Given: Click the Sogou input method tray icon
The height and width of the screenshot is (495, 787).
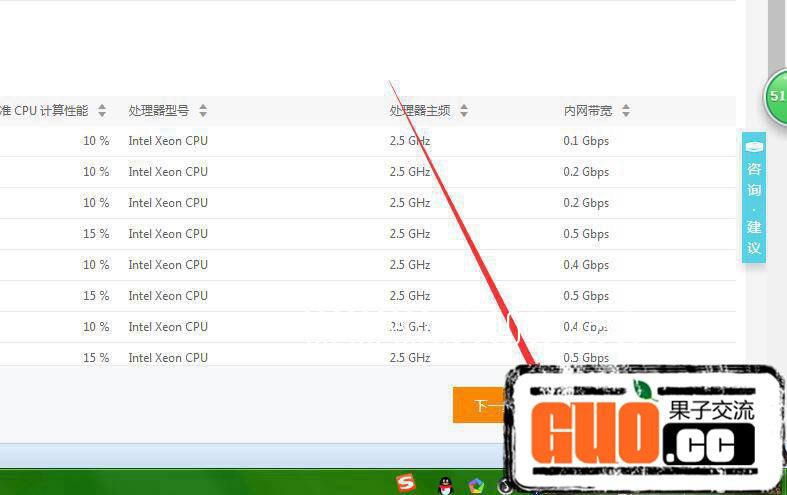Looking at the screenshot, I should pos(405,483).
